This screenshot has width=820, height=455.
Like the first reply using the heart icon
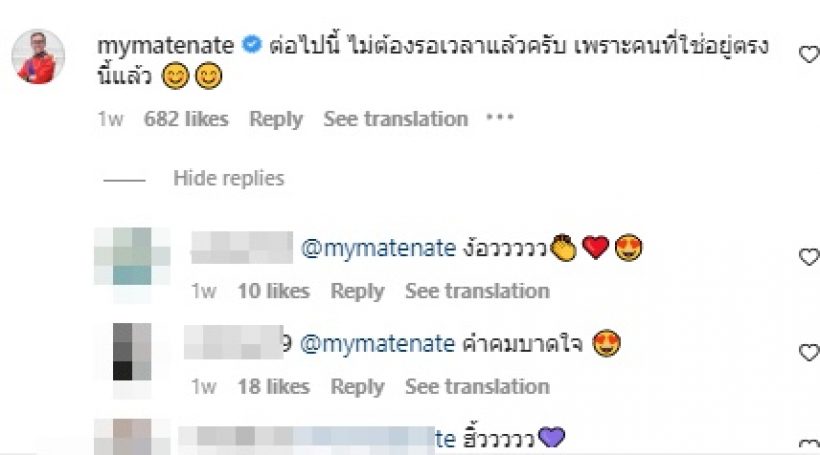pos(809,257)
